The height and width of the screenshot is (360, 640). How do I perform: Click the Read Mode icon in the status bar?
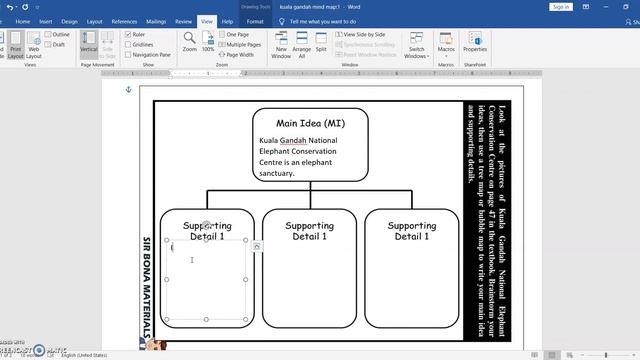coord(534,355)
